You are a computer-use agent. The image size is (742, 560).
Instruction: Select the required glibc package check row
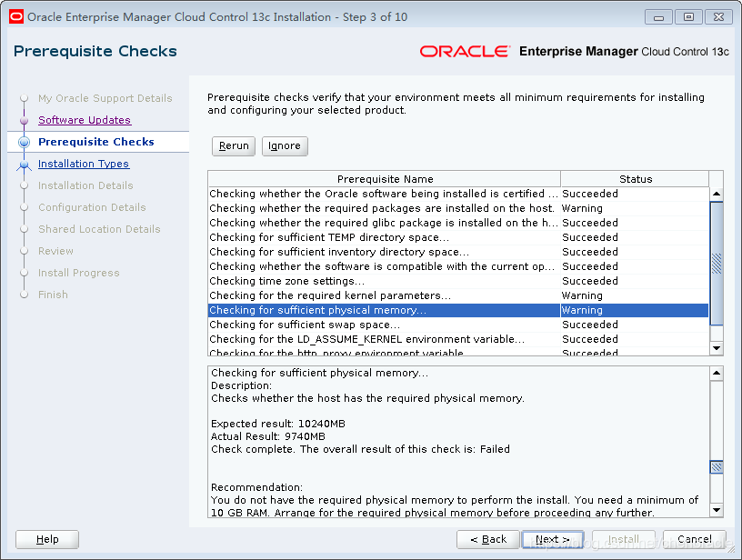[458, 223]
